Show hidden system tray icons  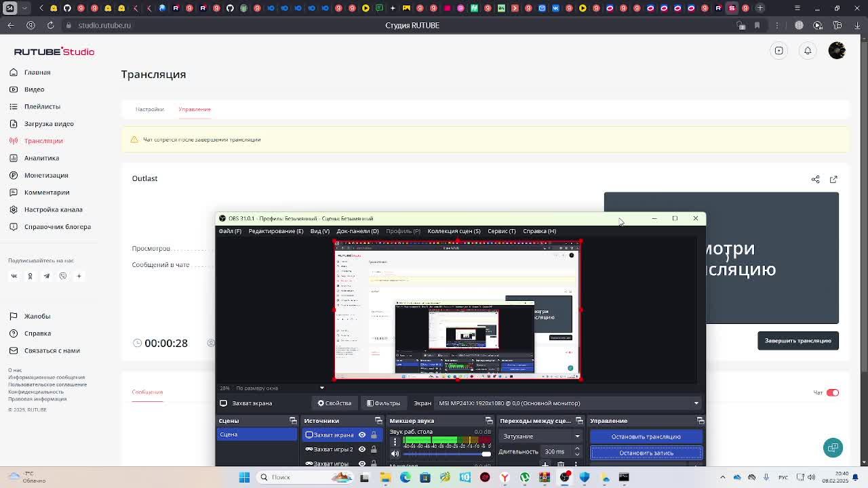point(722,477)
